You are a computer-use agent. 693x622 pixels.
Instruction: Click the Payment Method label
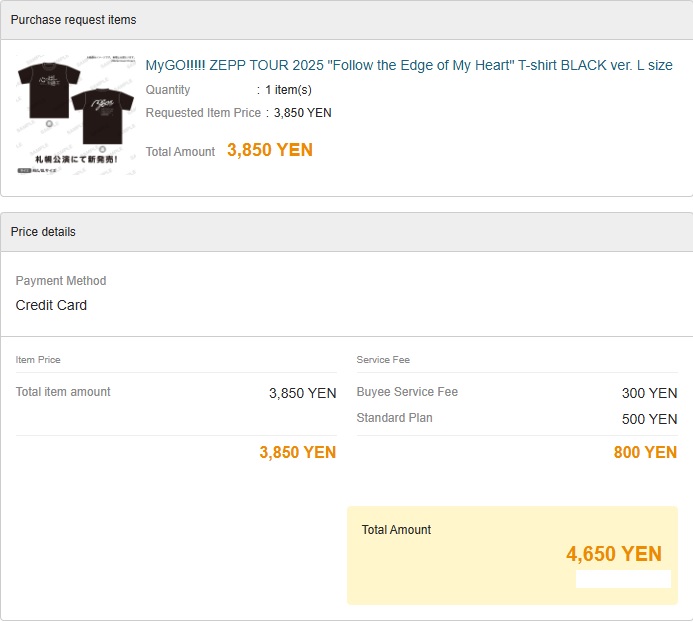click(61, 281)
